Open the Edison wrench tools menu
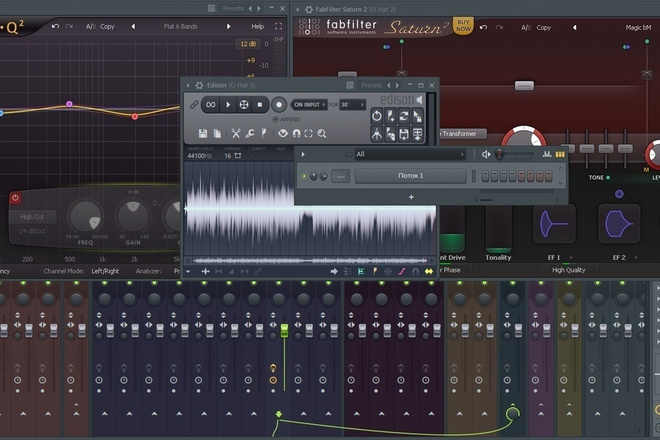 click(x=250, y=133)
